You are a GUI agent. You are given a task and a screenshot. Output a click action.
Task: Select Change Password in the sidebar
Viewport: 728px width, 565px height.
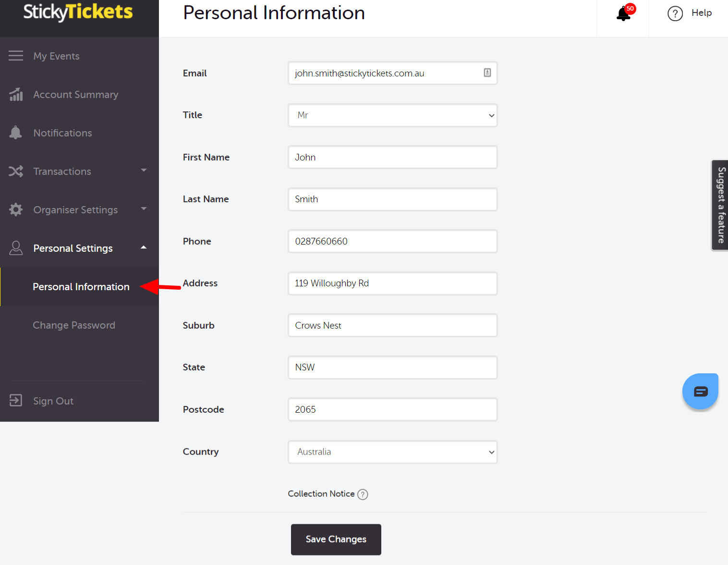[73, 325]
